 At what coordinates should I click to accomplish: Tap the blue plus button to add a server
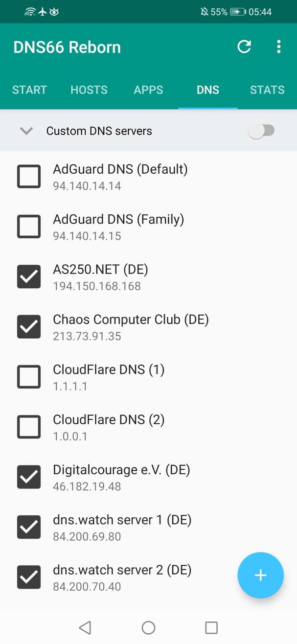point(260,575)
